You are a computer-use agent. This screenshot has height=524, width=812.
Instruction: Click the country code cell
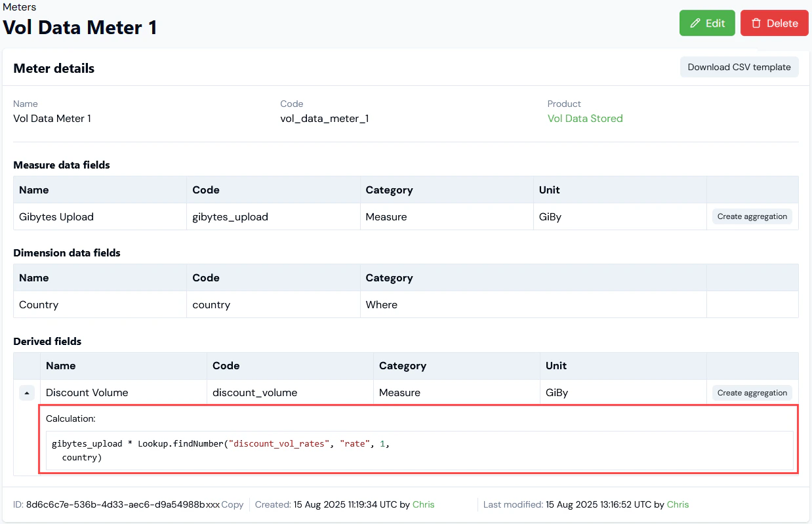(274, 304)
